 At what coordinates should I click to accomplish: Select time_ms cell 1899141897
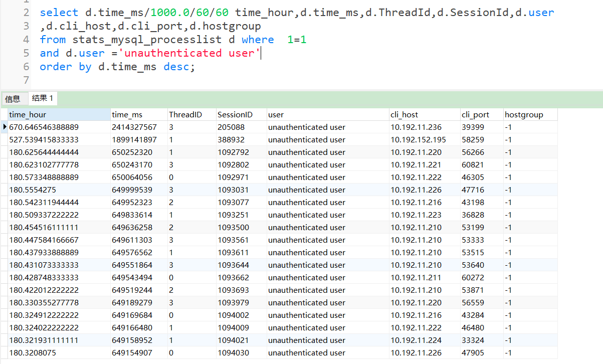tap(139, 140)
